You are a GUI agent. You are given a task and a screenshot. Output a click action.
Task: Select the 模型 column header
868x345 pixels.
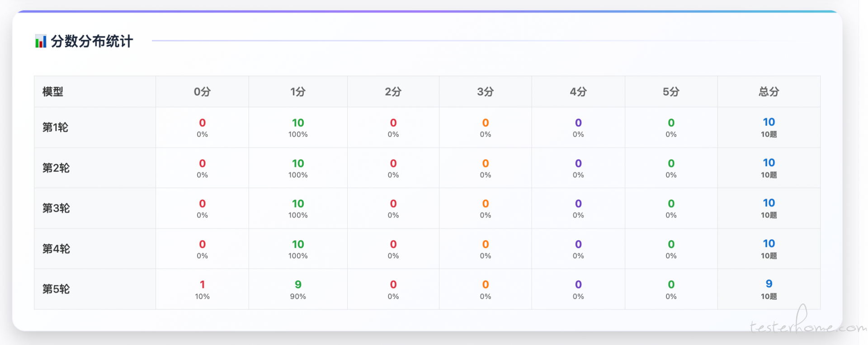(x=53, y=92)
